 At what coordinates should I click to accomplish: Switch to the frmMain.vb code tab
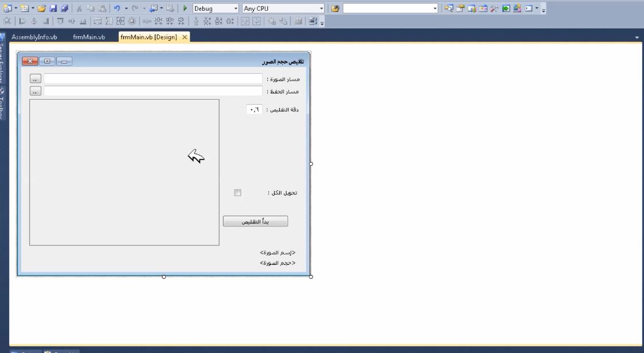click(x=89, y=37)
